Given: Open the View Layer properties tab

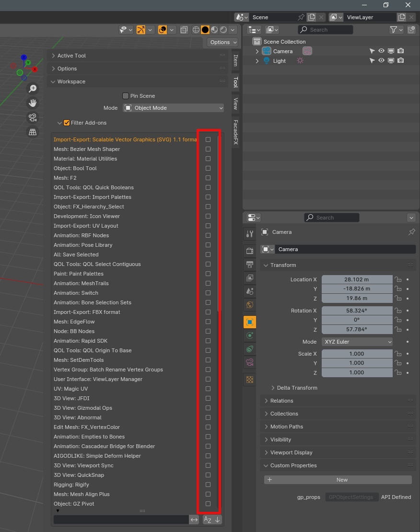Looking at the screenshot, I should (250, 278).
